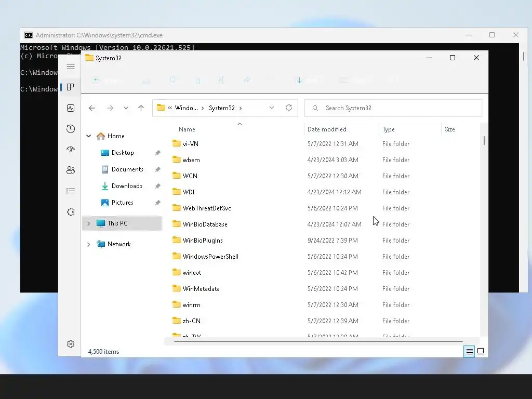This screenshot has height=399, width=532.
Task: Collapse the Home tree node
Action: [88, 136]
